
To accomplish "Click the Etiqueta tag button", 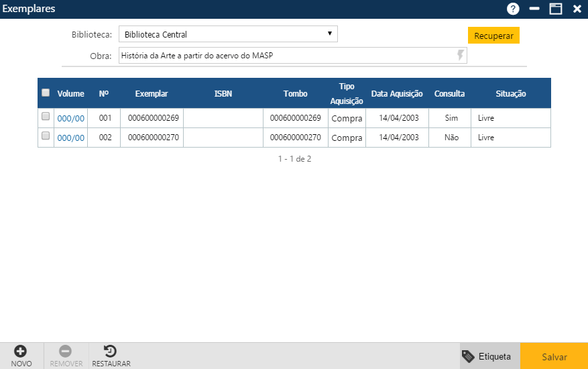I will click(x=487, y=356).
